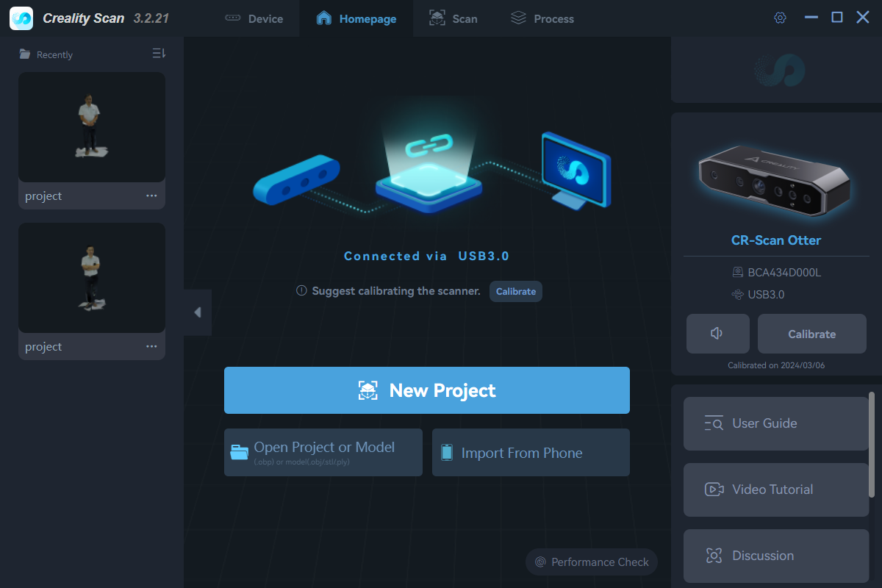Image resolution: width=882 pixels, height=588 pixels.
Task: Click "Suggest calibrating the scanner." text
Action: [x=396, y=291]
